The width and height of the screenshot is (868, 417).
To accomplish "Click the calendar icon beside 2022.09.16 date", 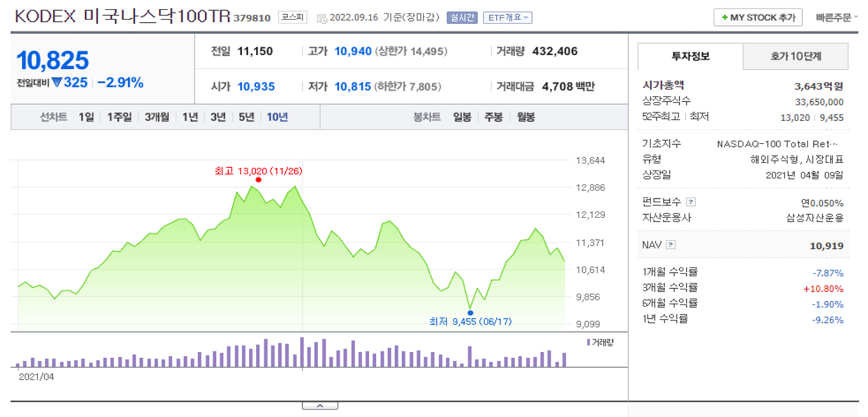I will pyautogui.click(x=322, y=18).
